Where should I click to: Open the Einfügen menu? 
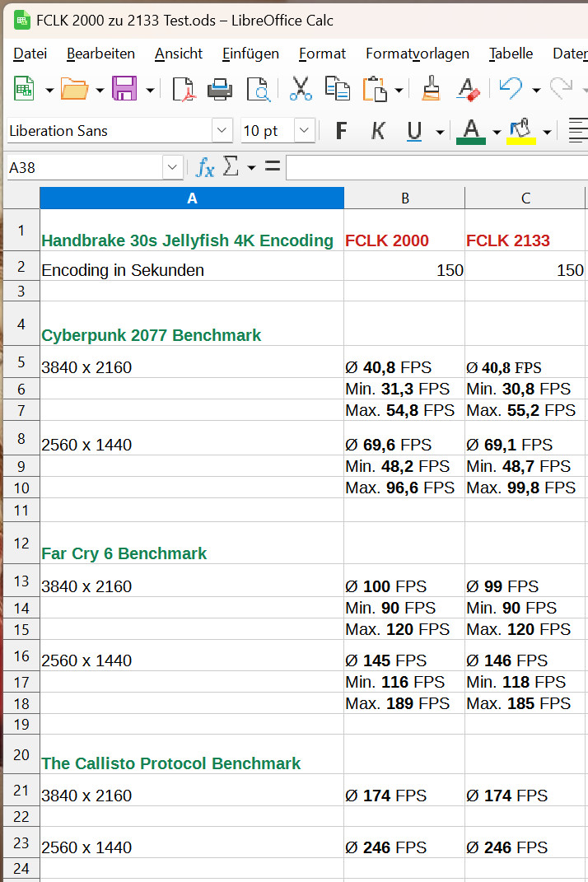coord(250,54)
